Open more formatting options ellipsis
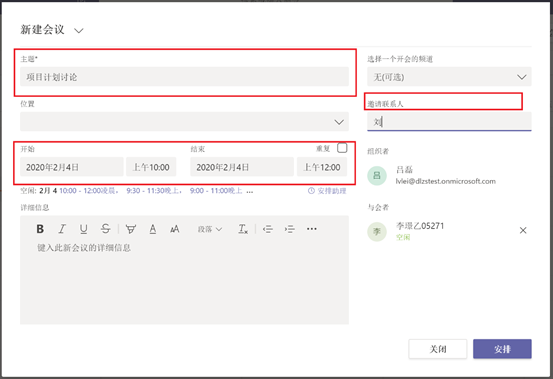553x379 pixels. [312, 229]
